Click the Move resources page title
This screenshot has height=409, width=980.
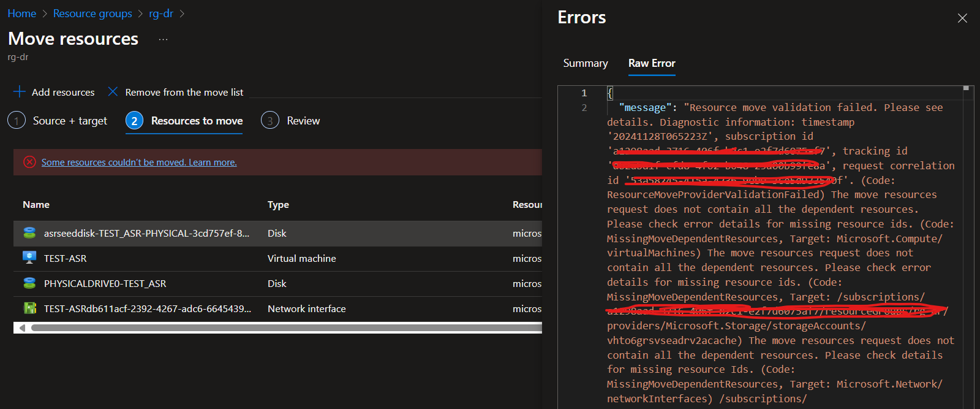click(x=73, y=39)
